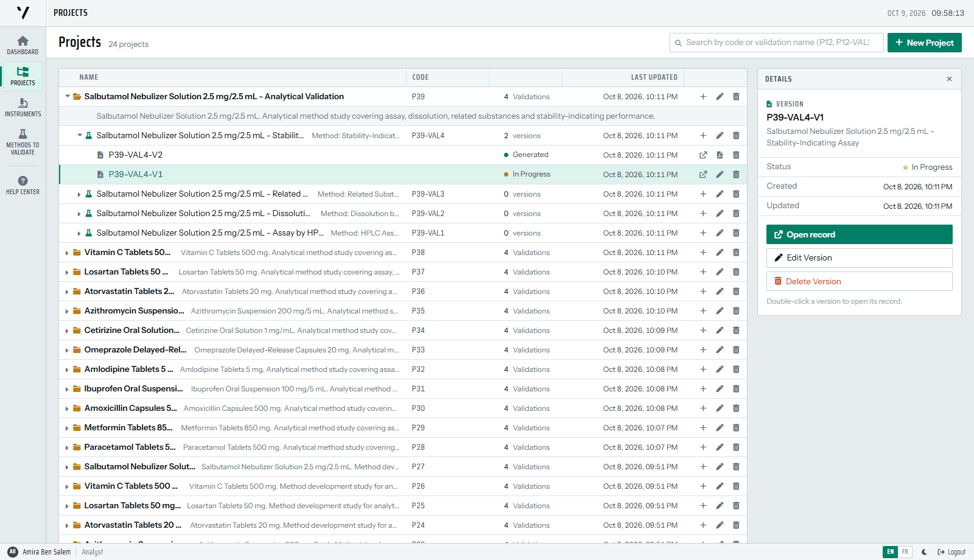Click the Delete Version button
The height and width of the screenshot is (560, 974).
coord(859,281)
